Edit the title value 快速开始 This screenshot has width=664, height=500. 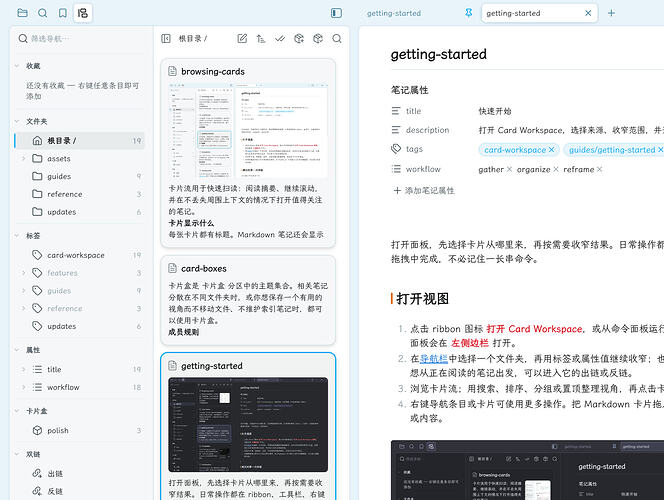click(x=495, y=111)
